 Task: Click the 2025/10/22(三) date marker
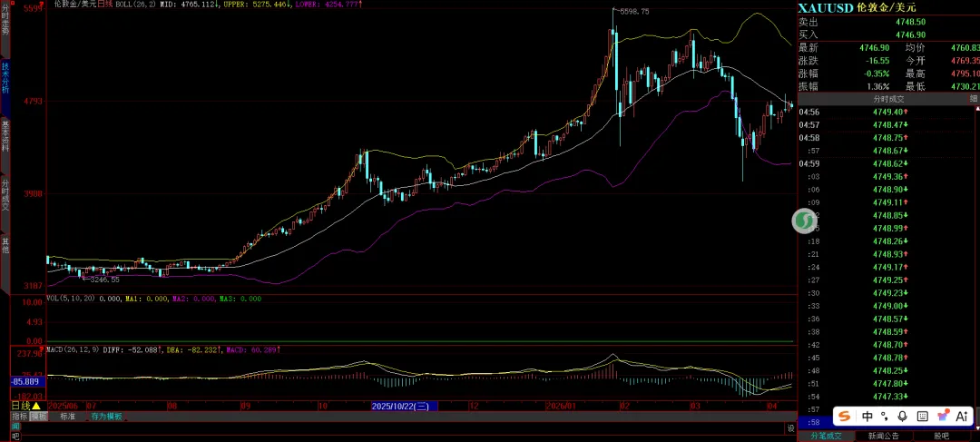coord(405,406)
